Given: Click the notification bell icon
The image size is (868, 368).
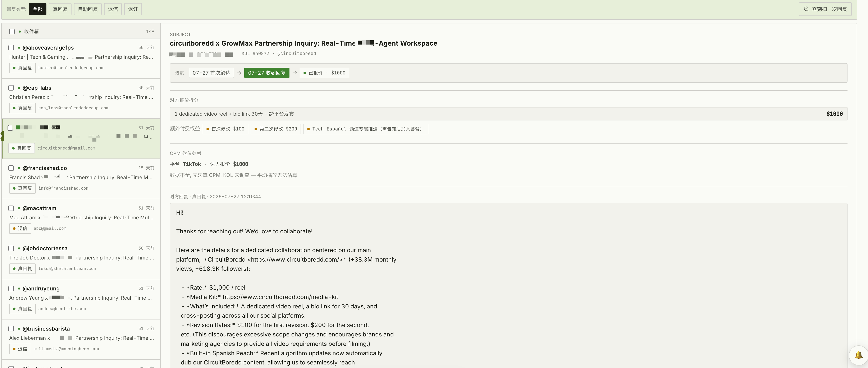Looking at the screenshot, I should (x=858, y=355).
